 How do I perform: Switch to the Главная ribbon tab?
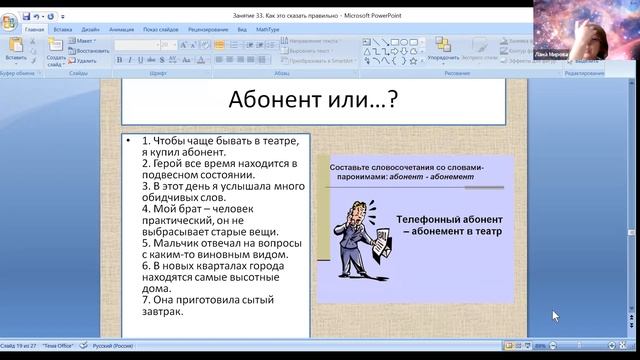(x=34, y=29)
